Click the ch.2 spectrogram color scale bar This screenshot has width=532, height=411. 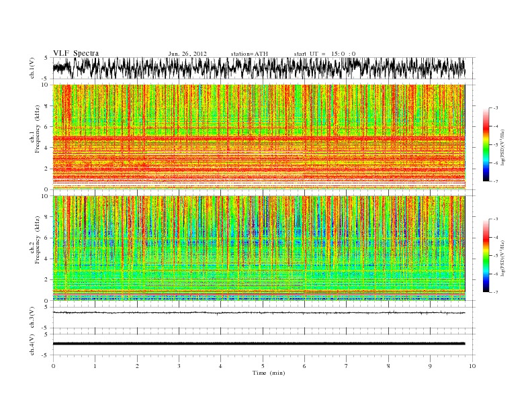coord(486,255)
